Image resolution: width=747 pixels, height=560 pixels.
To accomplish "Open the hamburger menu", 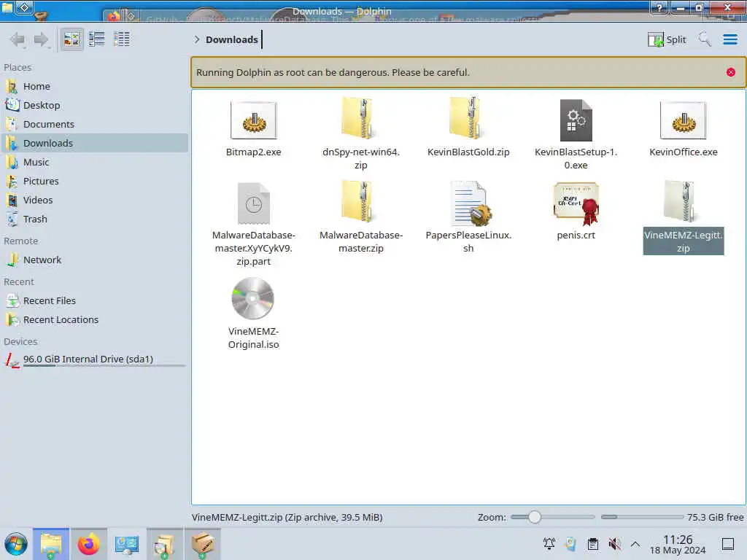I will coord(729,39).
